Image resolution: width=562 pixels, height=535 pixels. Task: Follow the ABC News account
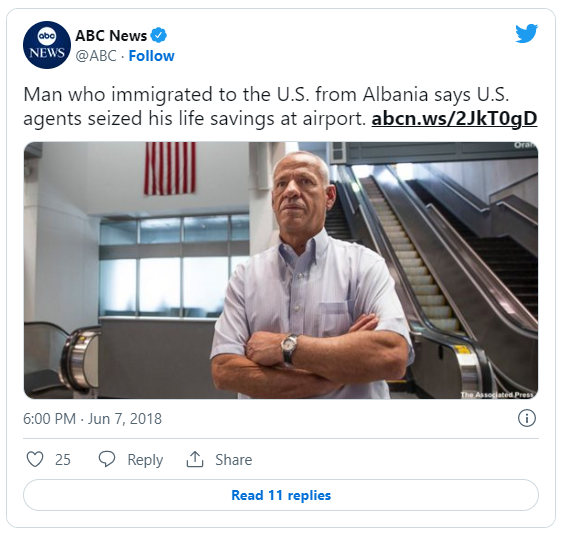pos(151,56)
